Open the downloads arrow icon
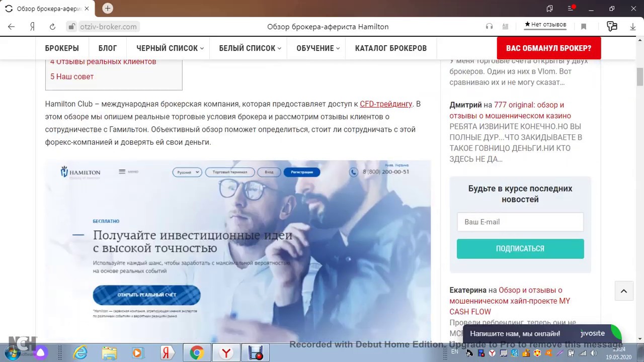Viewport: 644px width, 362px height. coord(633,27)
